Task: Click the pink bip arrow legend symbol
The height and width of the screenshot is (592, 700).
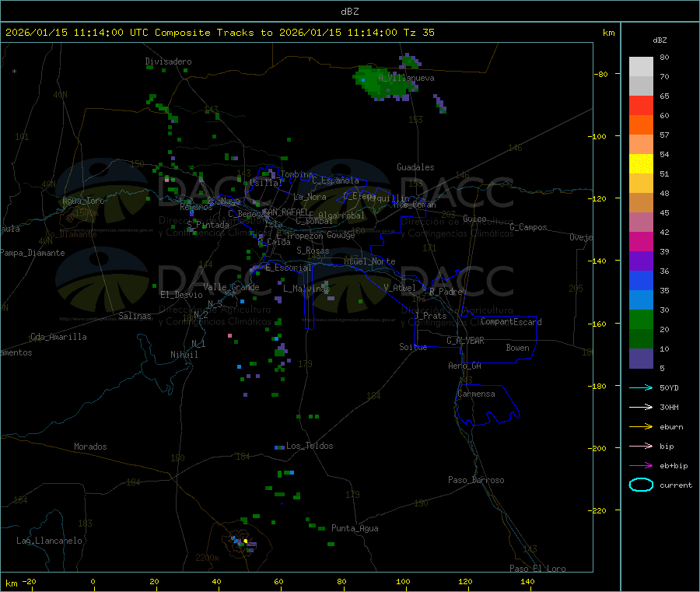Action: pyautogui.click(x=641, y=446)
